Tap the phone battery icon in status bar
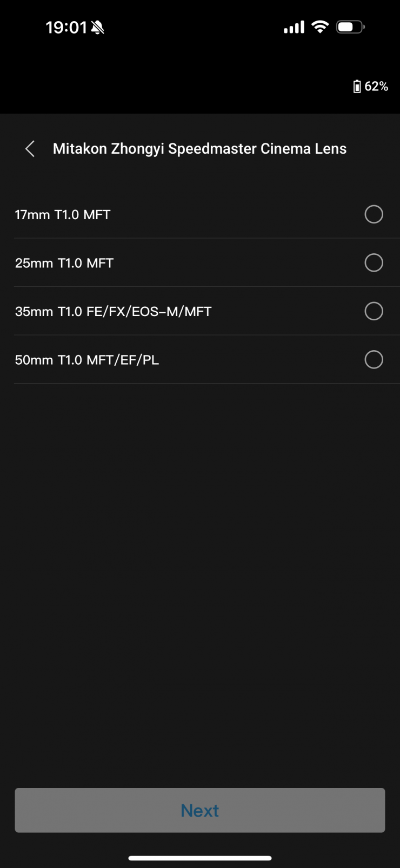The image size is (400, 868). click(x=350, y=27)
